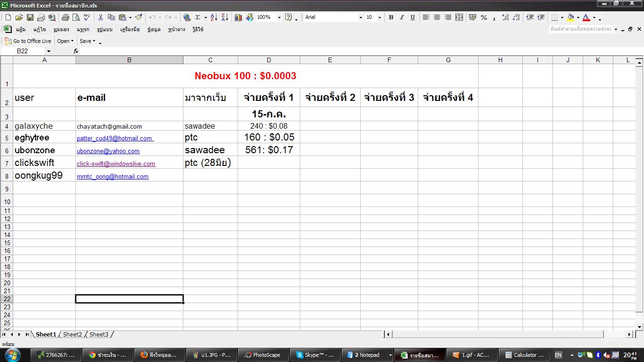The height and width of the screenshot is (362, 644).
Task: Decrease decimal places
Action: (x=516, y=17)
